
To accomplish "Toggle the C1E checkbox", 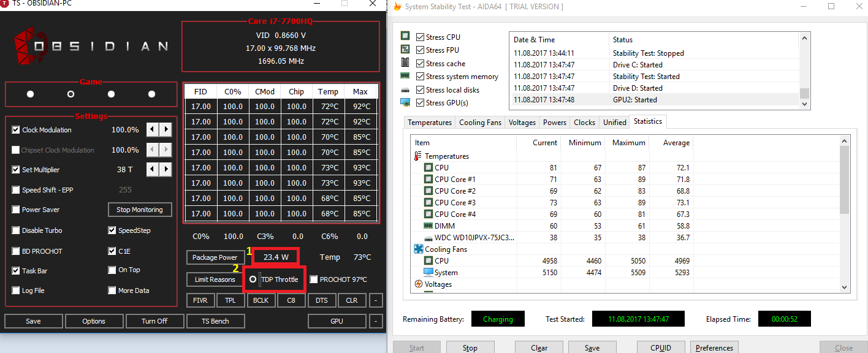I will point(112,251).
